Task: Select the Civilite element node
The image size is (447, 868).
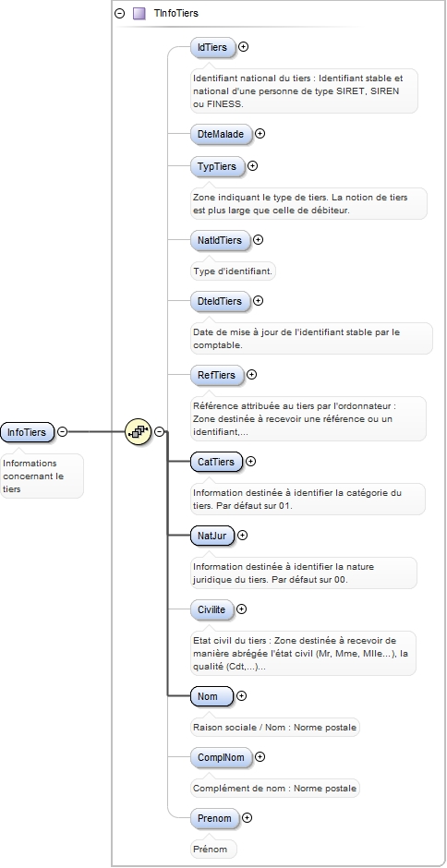Action: 211,609
